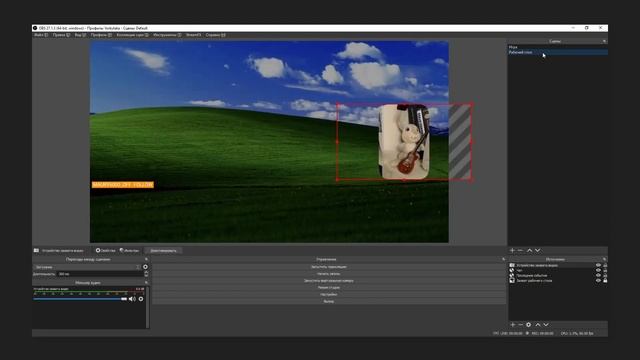Image resolution: width=640 pixels, height=360 pixels.
Task: Enable Режим студии in the Controls panel
Action: click(x=329, y=287)
